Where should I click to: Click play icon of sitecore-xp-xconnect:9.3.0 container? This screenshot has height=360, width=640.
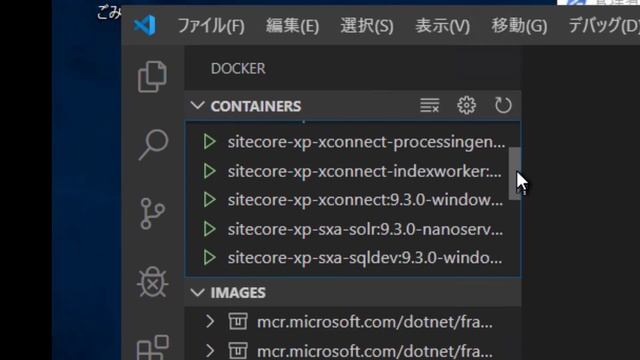209,200
